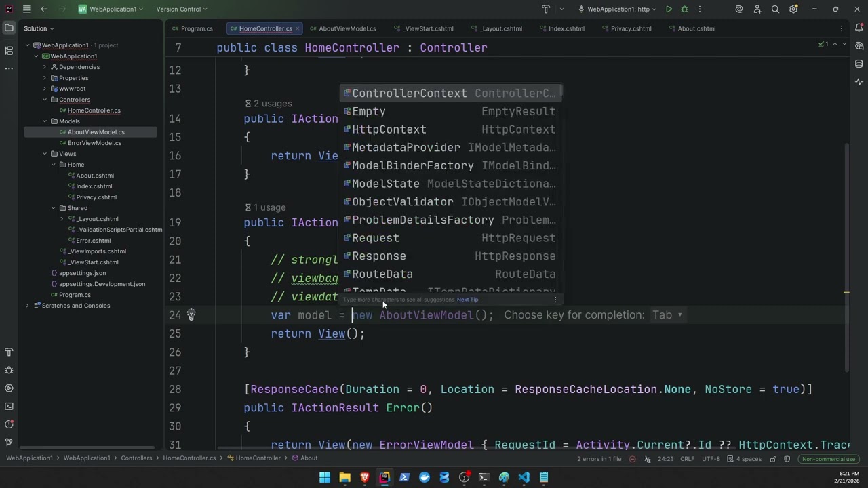Click the errors indicator icon in status bar
The width and height of the screenshot is (868, 488).
click(632, 459)
